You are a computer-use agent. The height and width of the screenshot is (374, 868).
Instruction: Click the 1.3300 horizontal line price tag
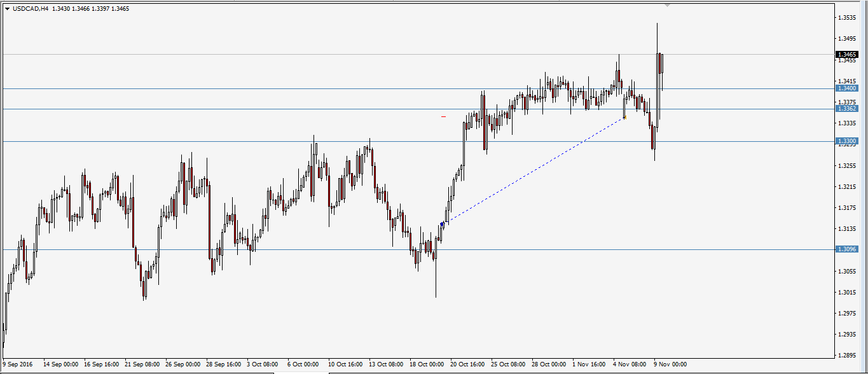point(848,141)
